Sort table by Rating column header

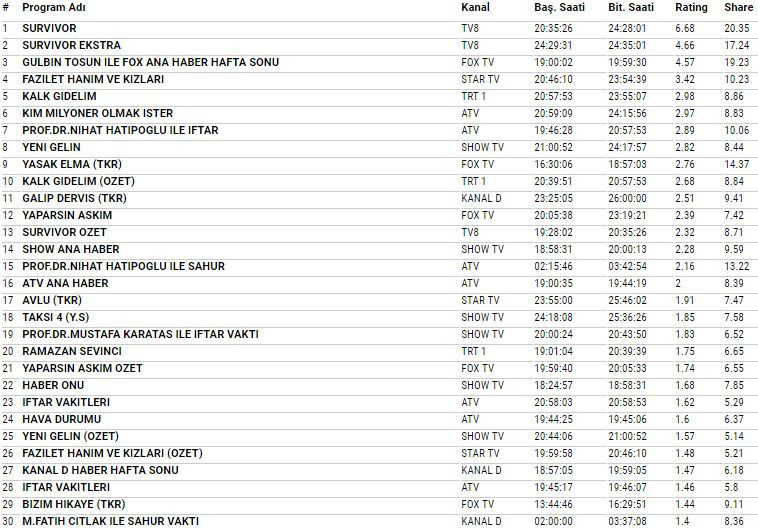click(691, 7)
